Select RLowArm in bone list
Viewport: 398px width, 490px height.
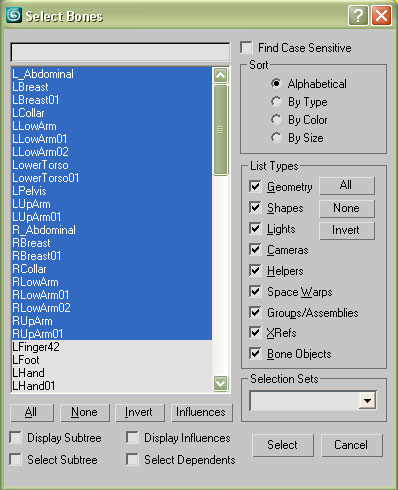pyautogui.click(x=112, y=282)
